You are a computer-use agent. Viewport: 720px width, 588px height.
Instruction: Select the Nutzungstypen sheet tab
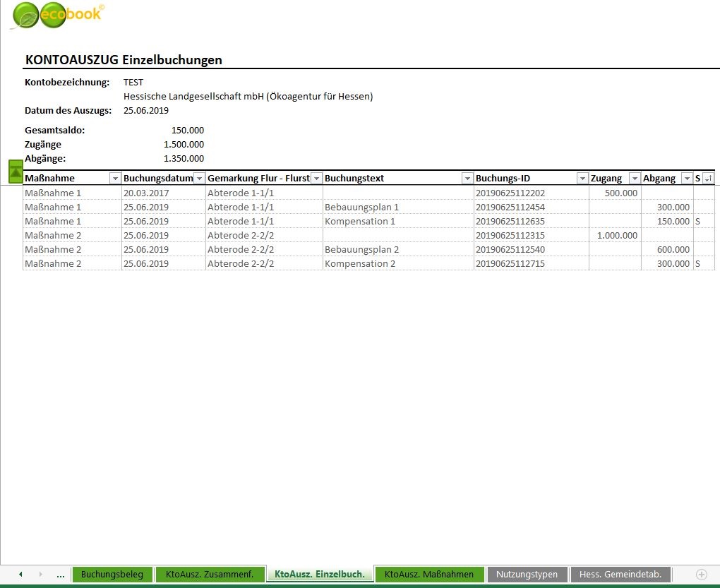pos(527,575)
